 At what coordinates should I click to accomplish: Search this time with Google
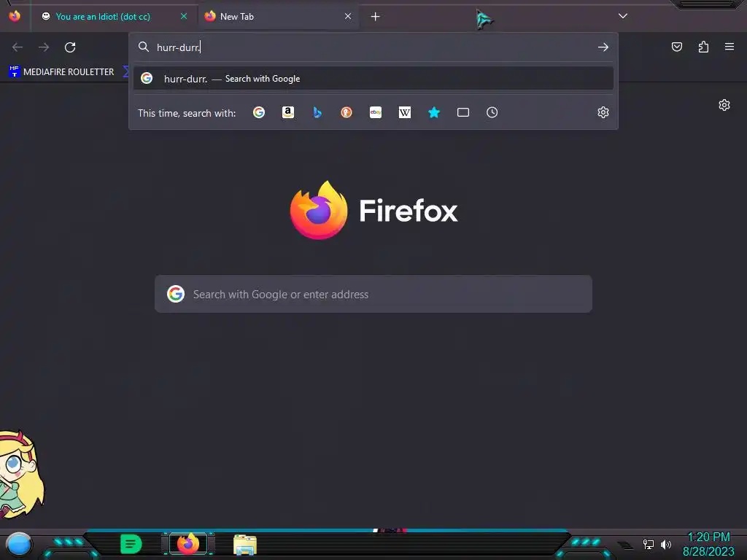pos(259,112)
